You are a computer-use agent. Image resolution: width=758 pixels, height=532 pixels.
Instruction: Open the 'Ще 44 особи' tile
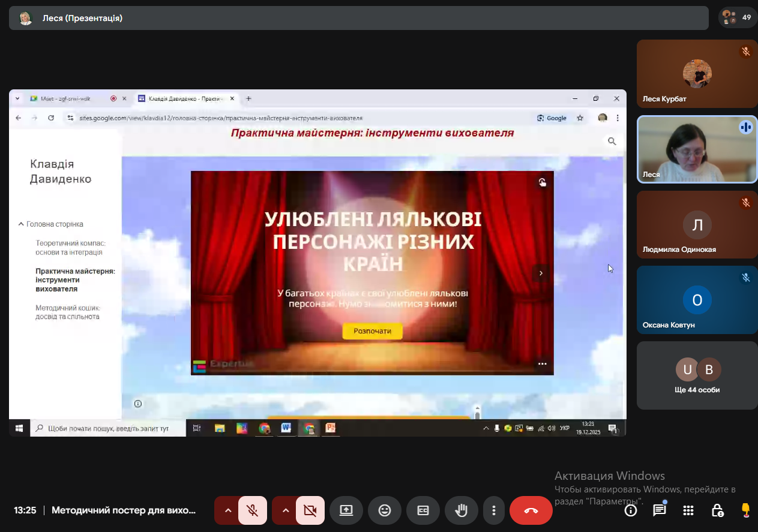(x=697, y=375)
